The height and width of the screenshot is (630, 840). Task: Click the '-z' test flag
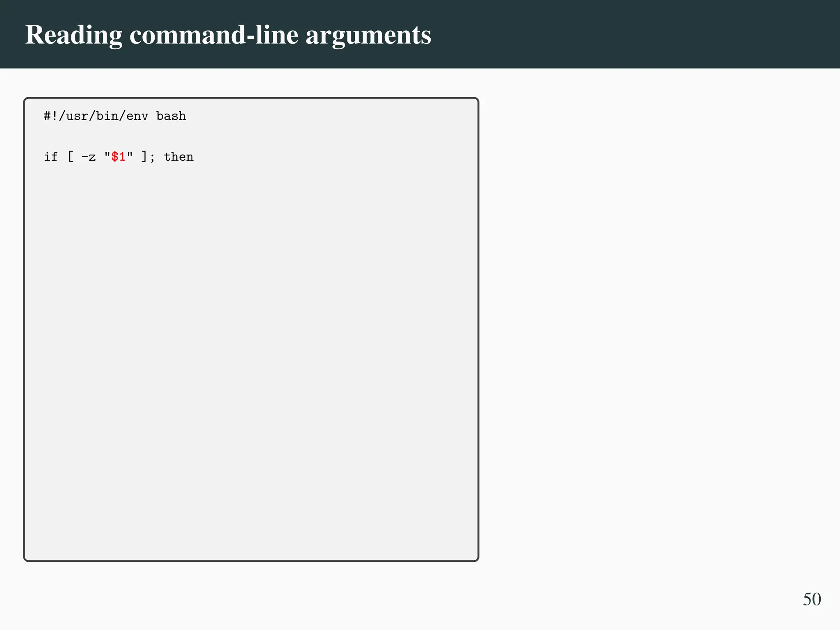88,157
